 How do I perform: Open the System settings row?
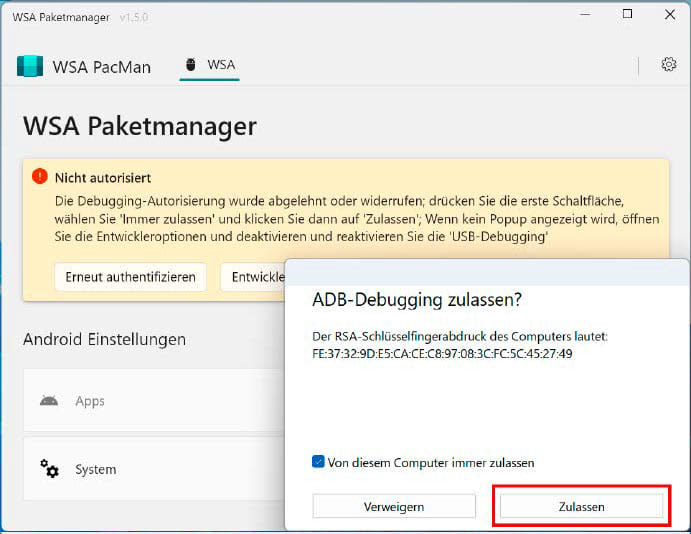coord(154,469)
